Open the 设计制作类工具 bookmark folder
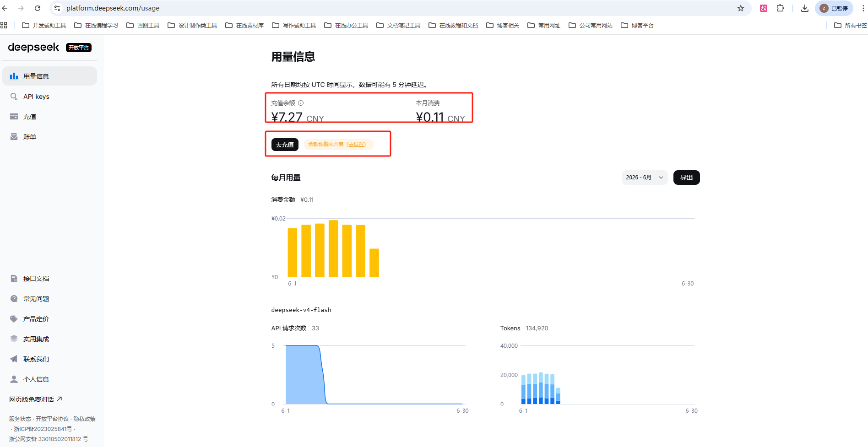This screenshot has width=868, height=447. 193,25
